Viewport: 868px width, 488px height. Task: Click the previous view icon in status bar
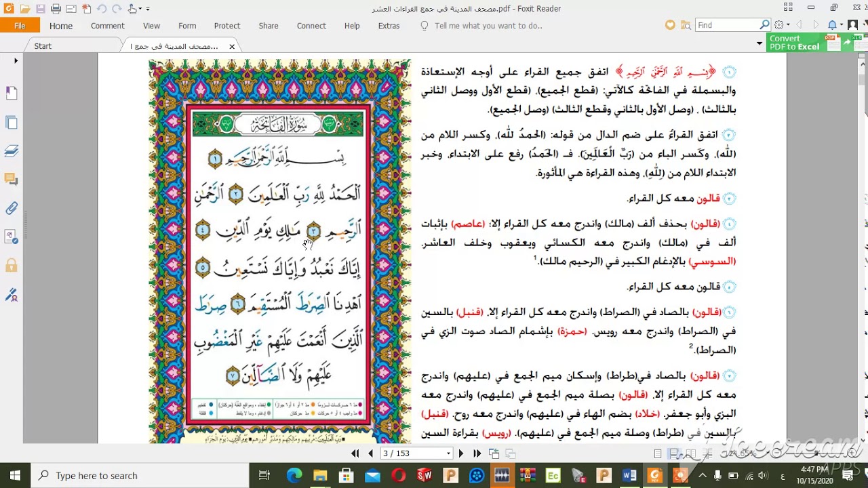point(494,453)
